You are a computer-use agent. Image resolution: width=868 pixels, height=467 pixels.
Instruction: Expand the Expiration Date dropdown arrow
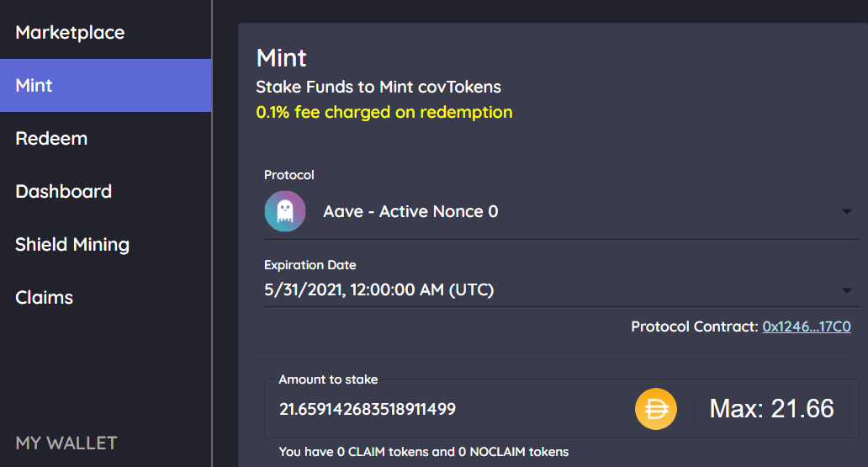[846, 290]
